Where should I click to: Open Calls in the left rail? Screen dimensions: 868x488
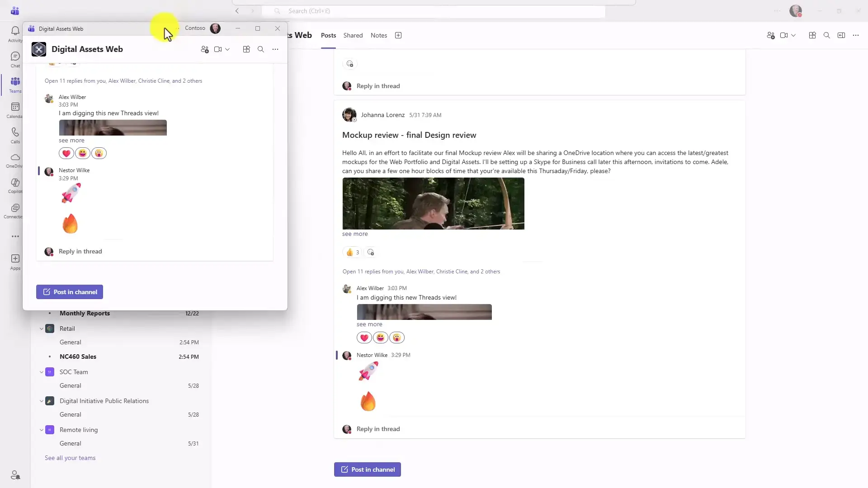15,135
